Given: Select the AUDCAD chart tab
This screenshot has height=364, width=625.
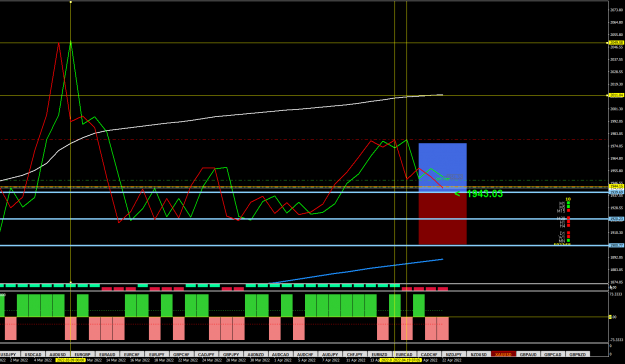Looking at the screenshot, I should pos(280,354).
